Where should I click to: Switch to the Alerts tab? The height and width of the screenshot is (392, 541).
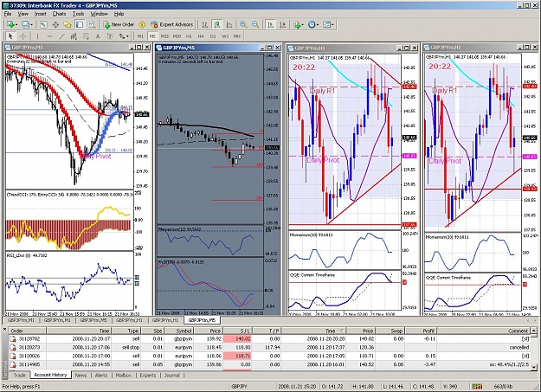(101, 375)
